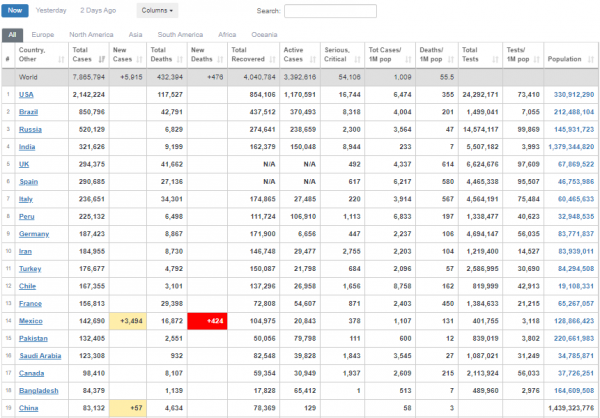The width and height of the screenshot is (600, 418).
Task: Sort by New Cases sort arrows
Action: click(x=140, y=59)
